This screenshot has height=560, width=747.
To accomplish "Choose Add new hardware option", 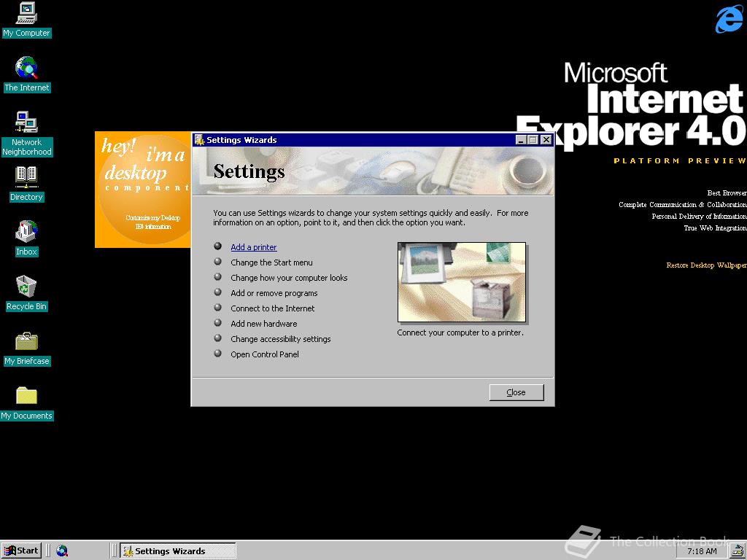I will pos(263,323).
